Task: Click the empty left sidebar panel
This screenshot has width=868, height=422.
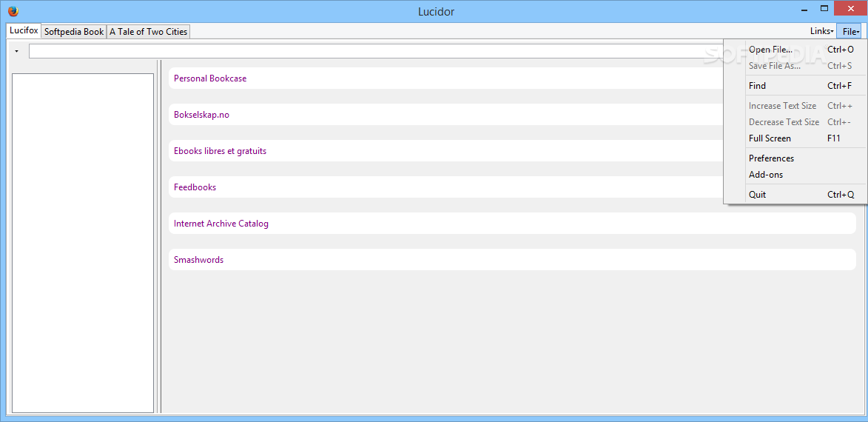Action: pyautogui.click(x=82, y=243)
